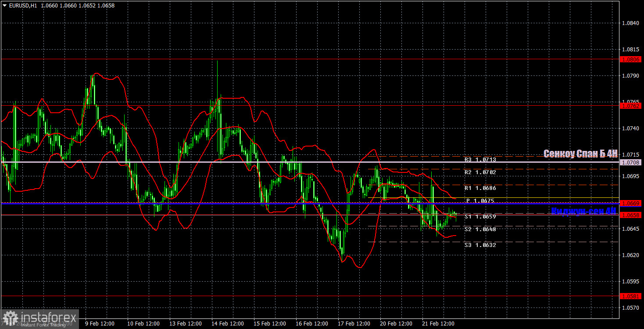Click the R3 1.0713 pivot label
The height and width of the screenshot is (329, 644).
[x=480, y=160]
